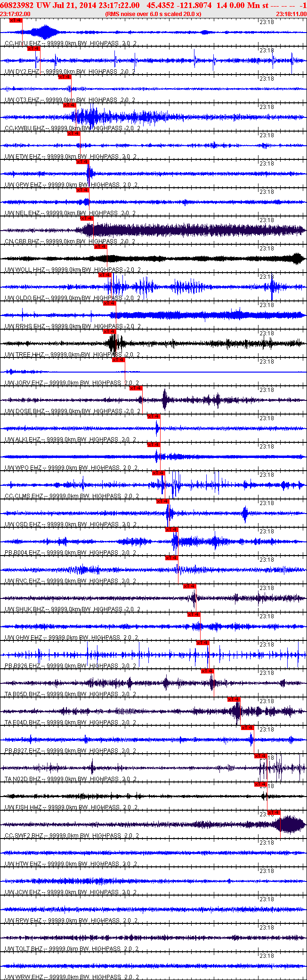Select the B05D trace red pick marker

coord(208,671)
